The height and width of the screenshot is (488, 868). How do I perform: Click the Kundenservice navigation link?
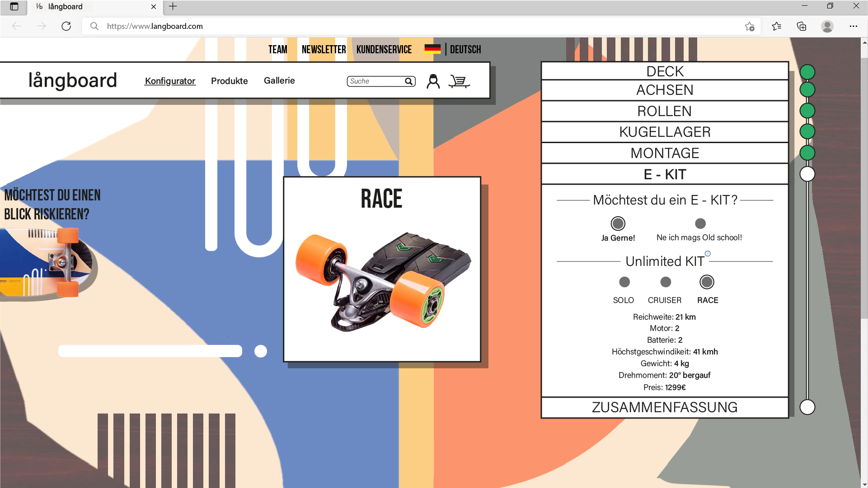coord(384,50)
